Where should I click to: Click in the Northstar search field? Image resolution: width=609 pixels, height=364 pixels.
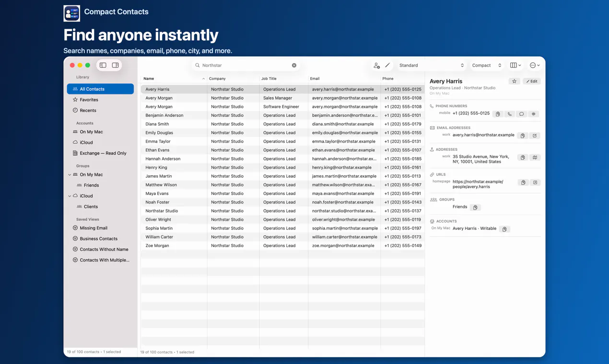(x=245, y=65)
